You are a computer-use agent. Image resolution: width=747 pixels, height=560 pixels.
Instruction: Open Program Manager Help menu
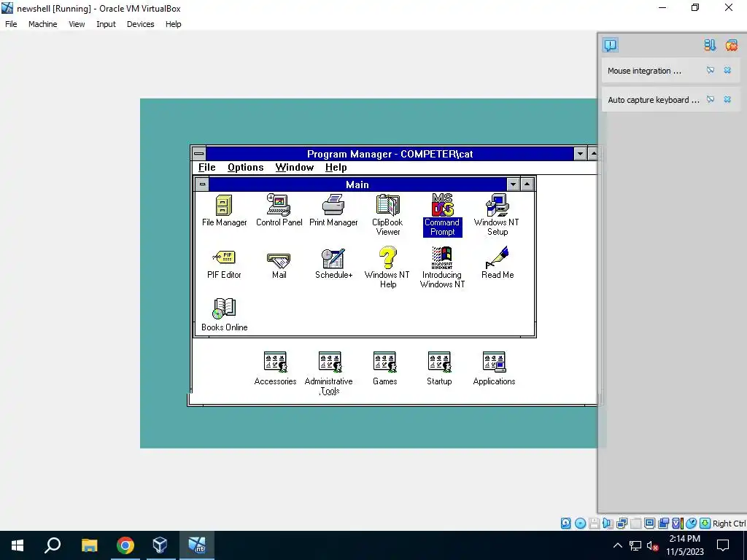(x=336, y=168)
